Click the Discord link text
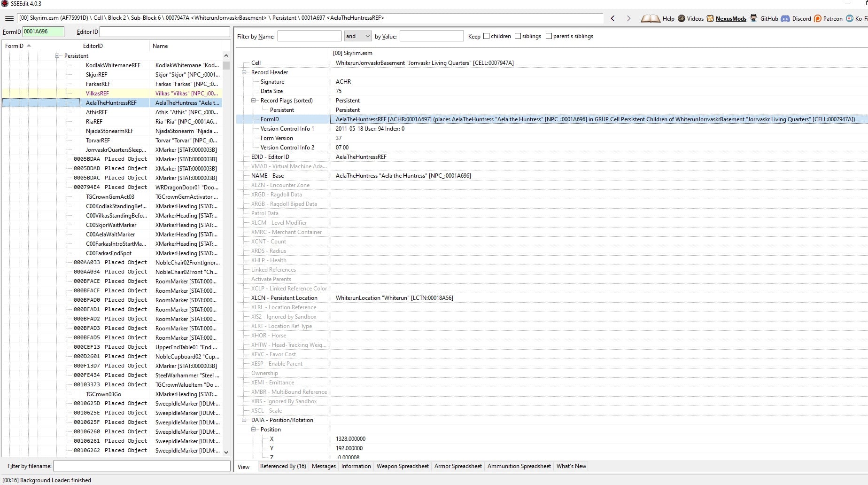 coord(801,19)
